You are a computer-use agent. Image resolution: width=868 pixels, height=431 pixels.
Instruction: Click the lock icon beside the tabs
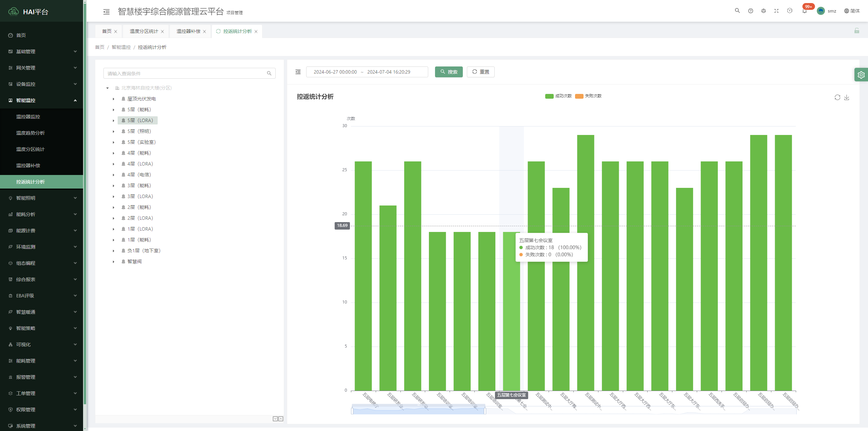857,31
